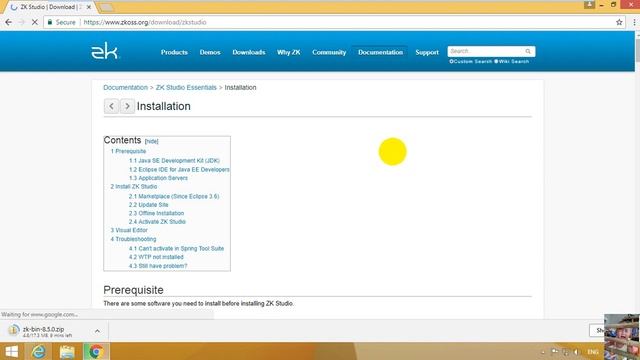Jump to 4.2 WTP not installed

tap(156, 257)
